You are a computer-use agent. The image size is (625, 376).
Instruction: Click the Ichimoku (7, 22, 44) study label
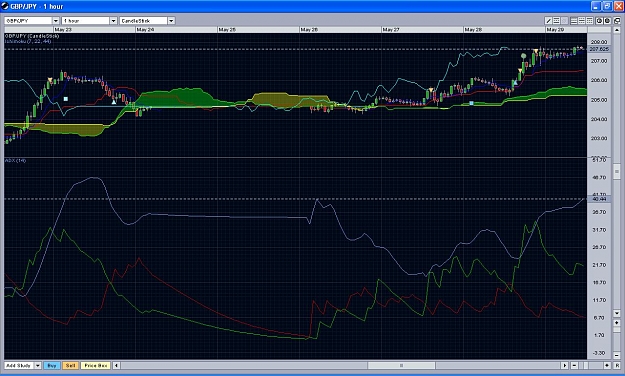coord(28,41)
